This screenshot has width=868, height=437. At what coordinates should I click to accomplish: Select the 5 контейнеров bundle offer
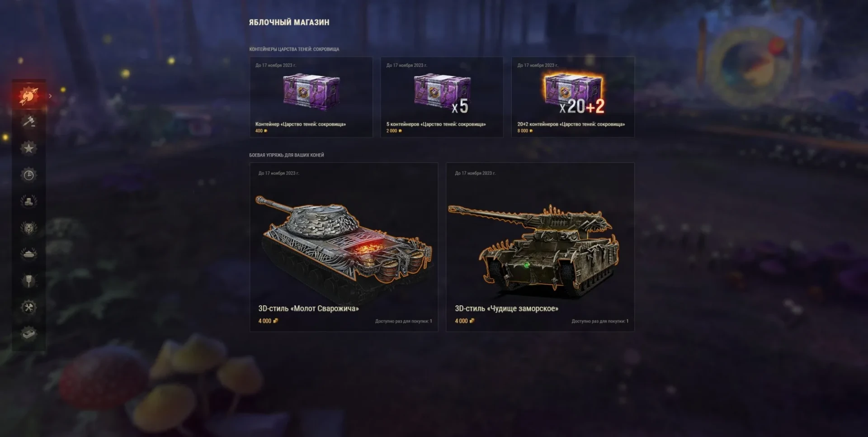(x=442, y=97)
